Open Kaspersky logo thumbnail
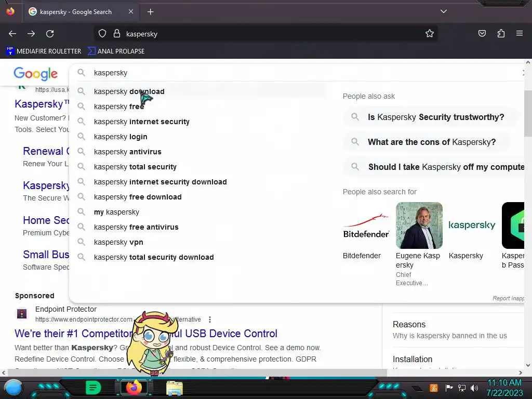The image size is (532, 399). [472, 225]
